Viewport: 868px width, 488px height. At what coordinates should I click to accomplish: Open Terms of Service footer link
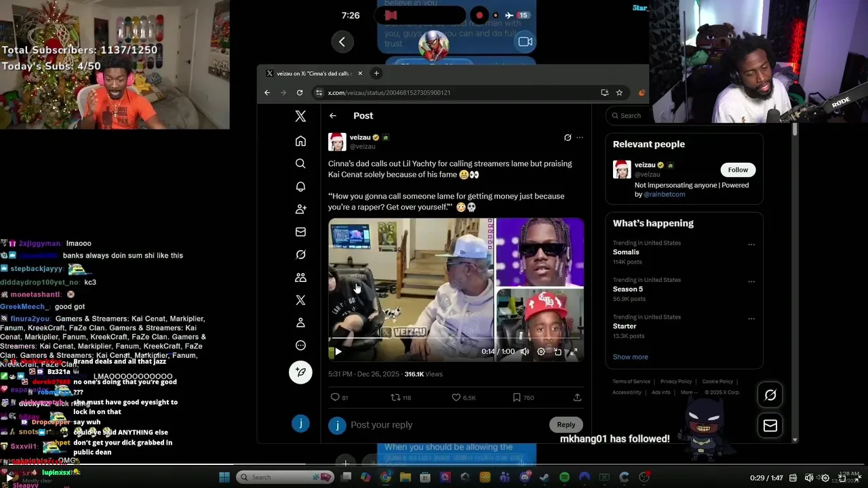[631, 382]
